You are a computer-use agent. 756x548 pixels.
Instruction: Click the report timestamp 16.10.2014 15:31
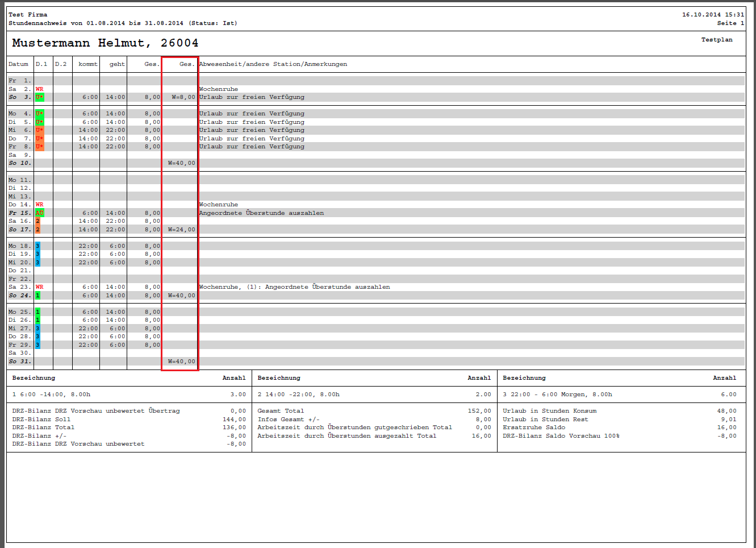(x=713, y=15)
